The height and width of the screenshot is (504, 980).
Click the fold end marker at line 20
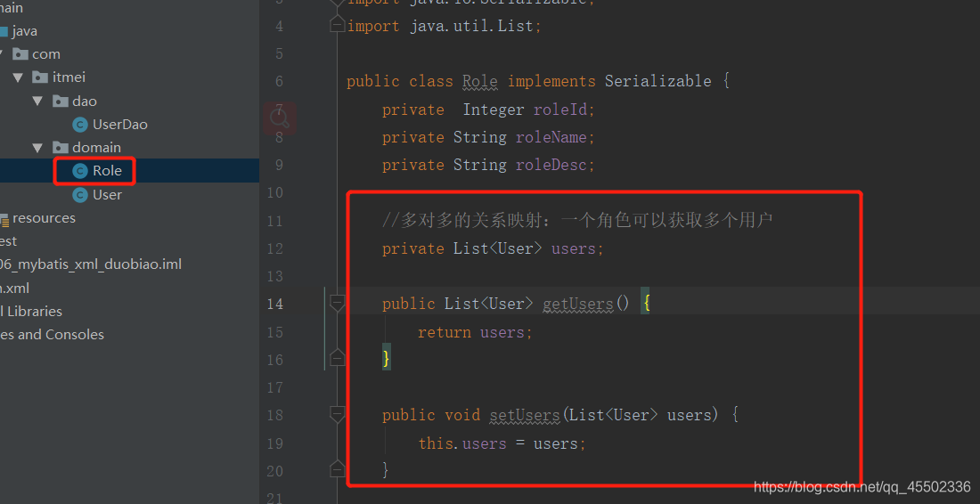(x=337, y=469)
